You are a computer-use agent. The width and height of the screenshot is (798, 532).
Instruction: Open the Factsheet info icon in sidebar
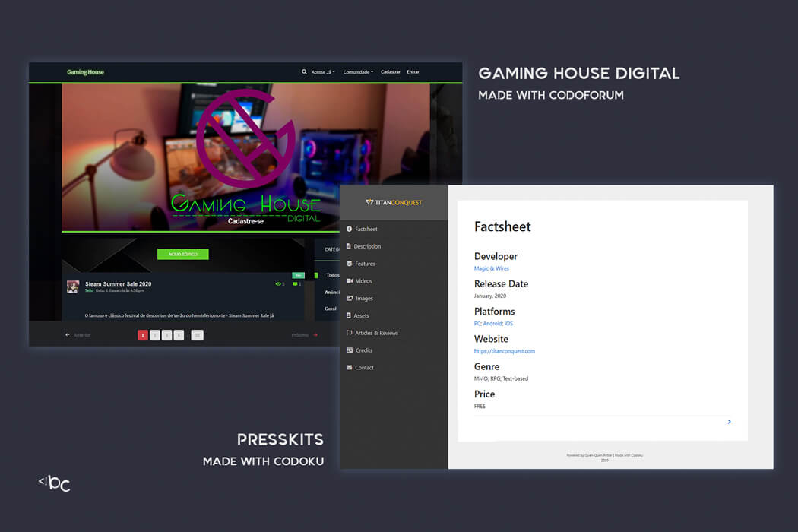point(349,229)
